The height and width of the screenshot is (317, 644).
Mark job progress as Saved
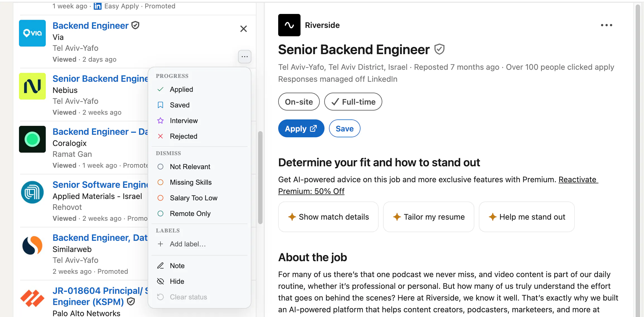(x=200, y=105)
